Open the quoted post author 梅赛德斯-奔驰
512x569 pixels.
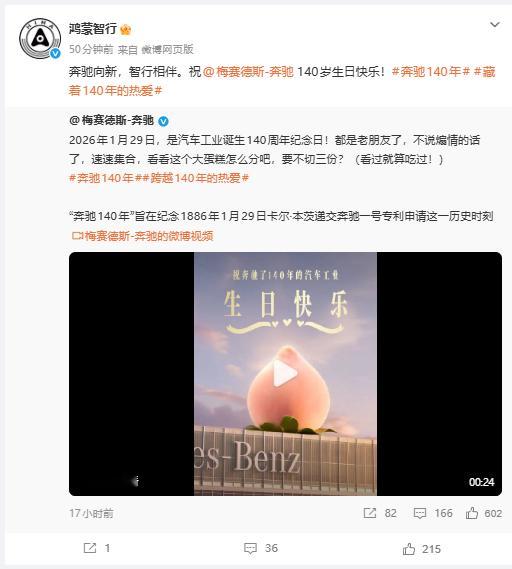pos(112,120)
